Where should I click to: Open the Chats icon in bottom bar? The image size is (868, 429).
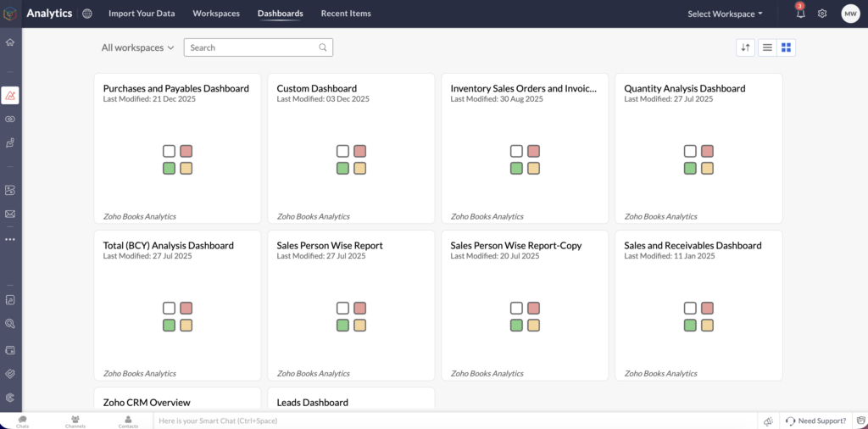tap(22, 421)
